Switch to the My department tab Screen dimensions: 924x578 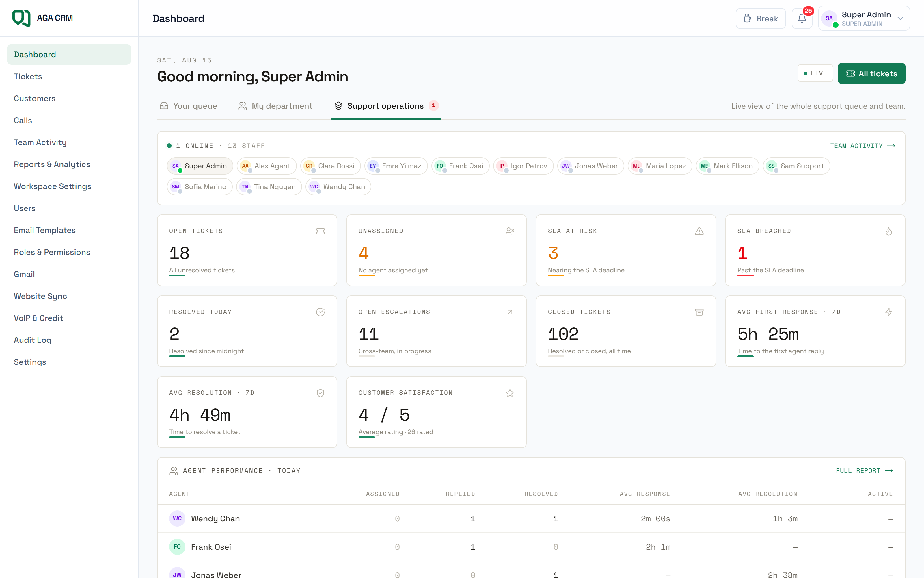pos(275,106)
